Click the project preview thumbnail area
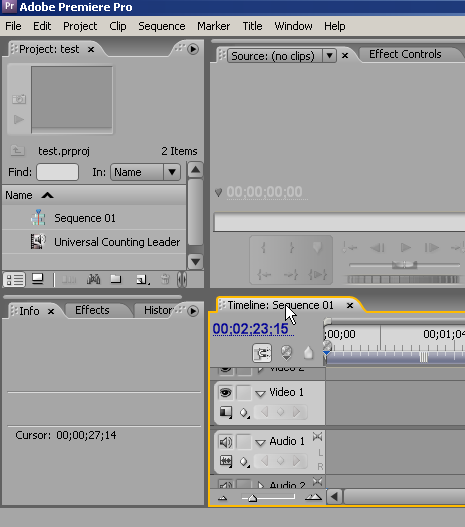This screenshot has width=465, height=527. 72,99
